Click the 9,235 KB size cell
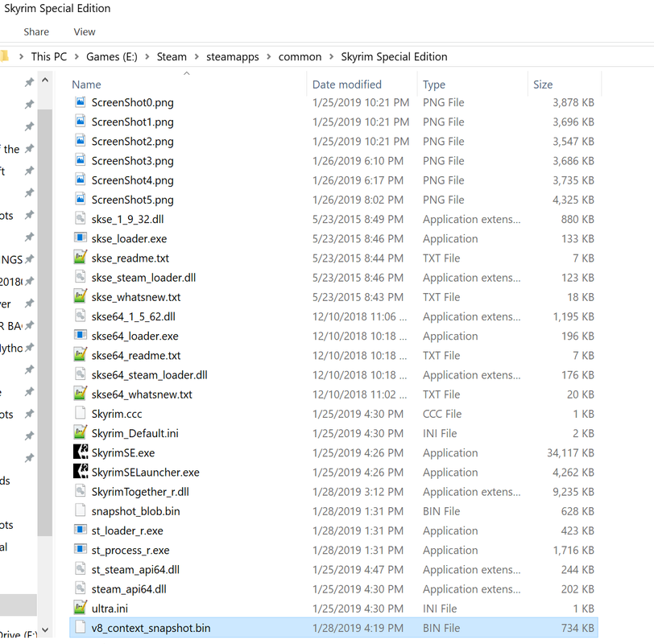The image size is (654, 644). (573, 491)
